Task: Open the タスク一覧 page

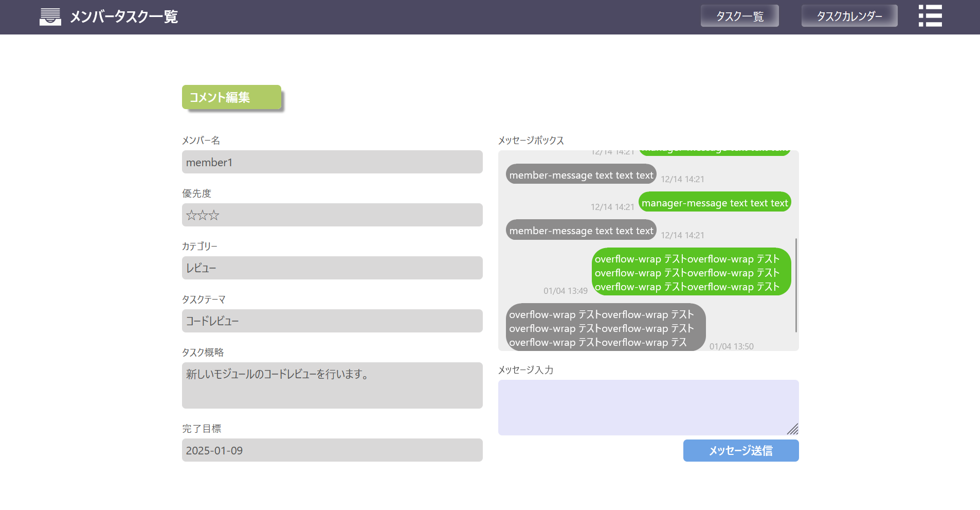Action: pos(739,16)
